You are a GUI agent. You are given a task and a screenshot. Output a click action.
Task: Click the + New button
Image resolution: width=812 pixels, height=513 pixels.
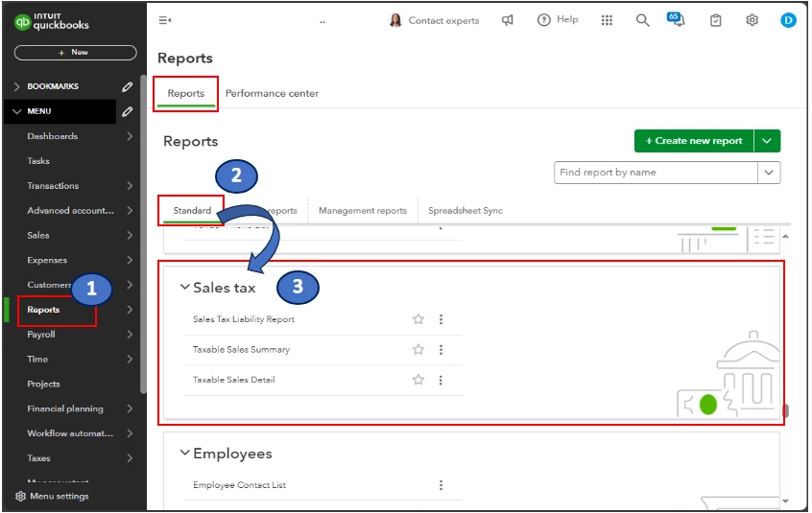[x=76, y=52]
